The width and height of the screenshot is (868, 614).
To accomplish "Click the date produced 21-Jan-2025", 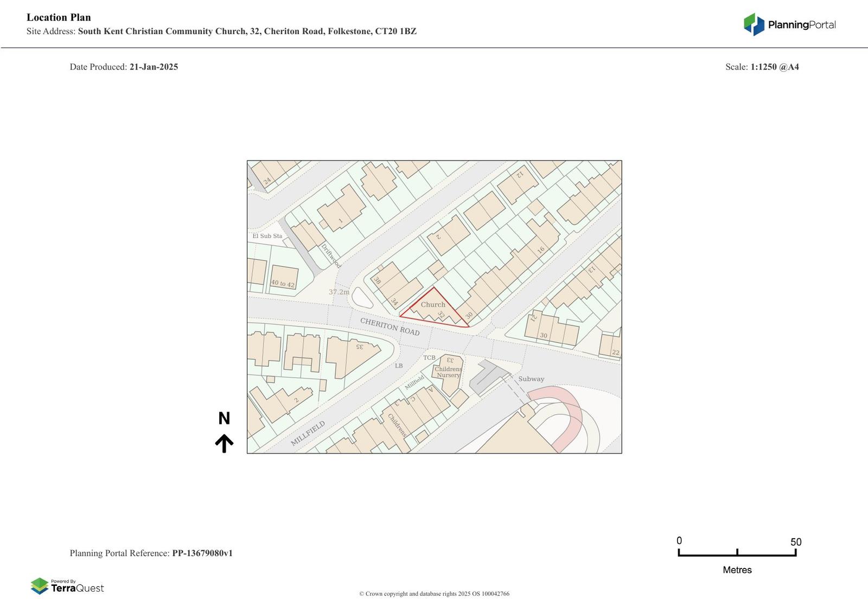I will pyautogui.click(x=154, y=67).
